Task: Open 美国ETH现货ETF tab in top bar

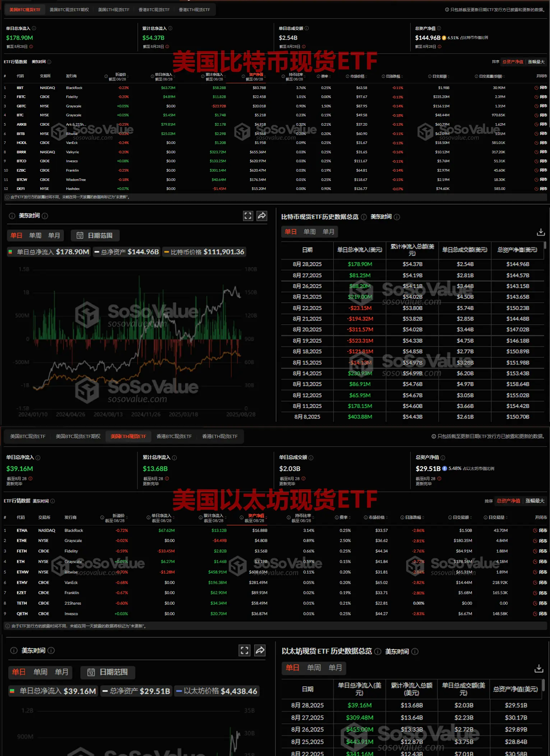Action: [114, 10]
